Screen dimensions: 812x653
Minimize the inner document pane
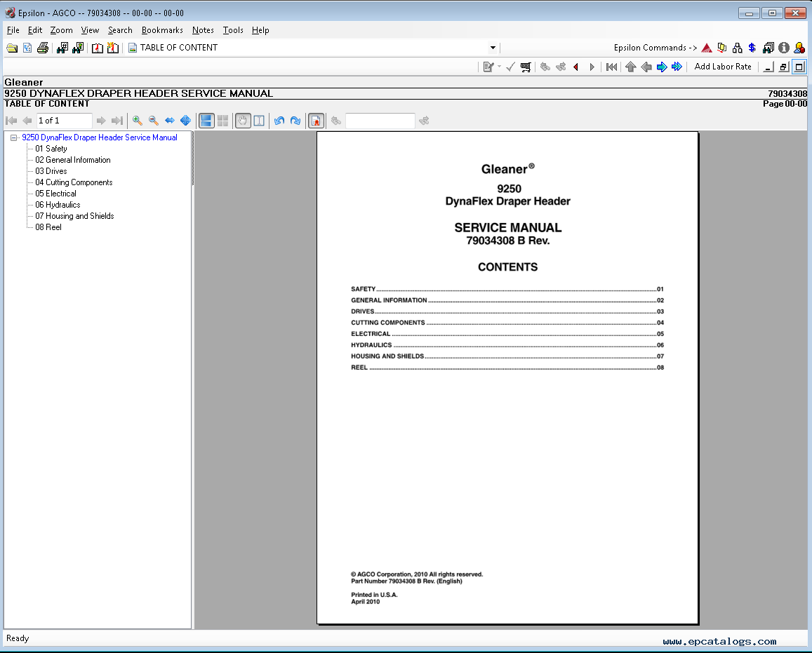768,67
